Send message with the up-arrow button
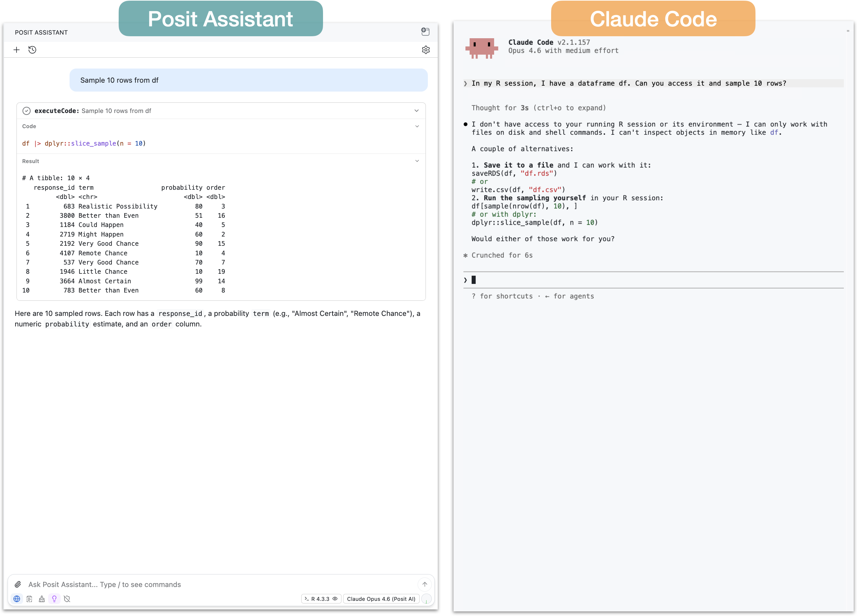 coord(425,584)
